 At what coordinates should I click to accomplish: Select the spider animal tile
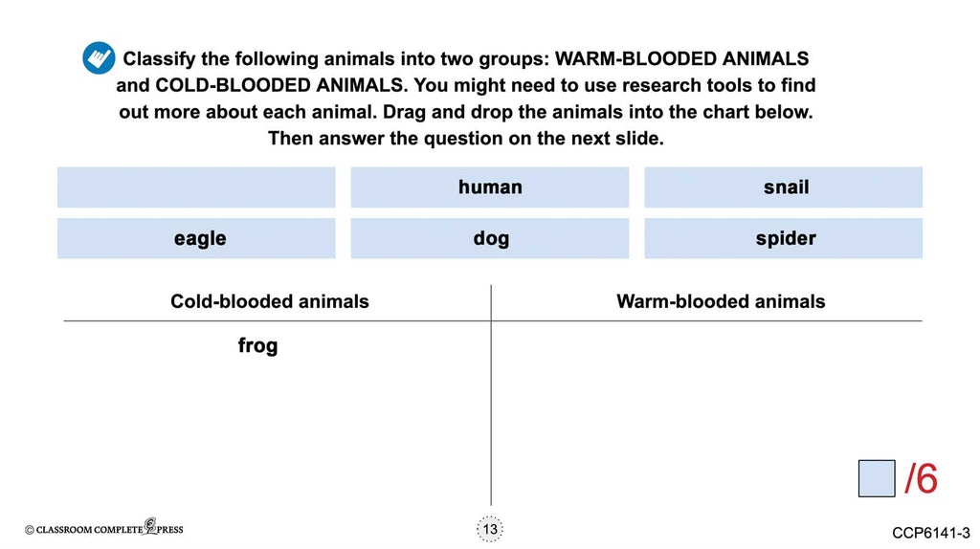tap(783, 238)
